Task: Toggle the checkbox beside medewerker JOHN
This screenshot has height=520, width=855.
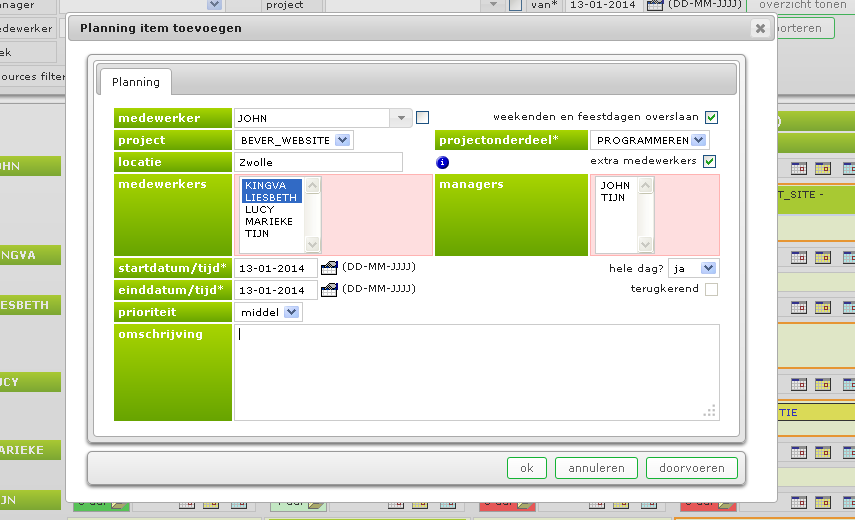Action: [x=422, y=118]
